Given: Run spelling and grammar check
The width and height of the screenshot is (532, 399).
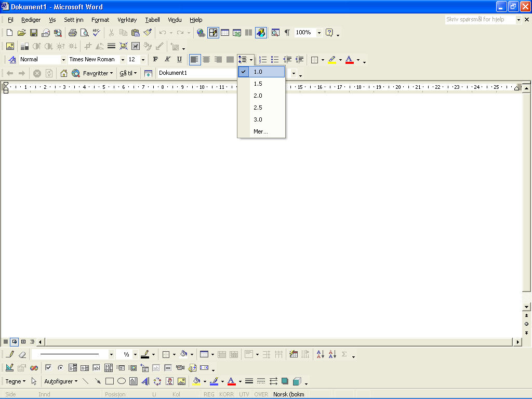Looking at the screenshot, I should pos(96,33).
